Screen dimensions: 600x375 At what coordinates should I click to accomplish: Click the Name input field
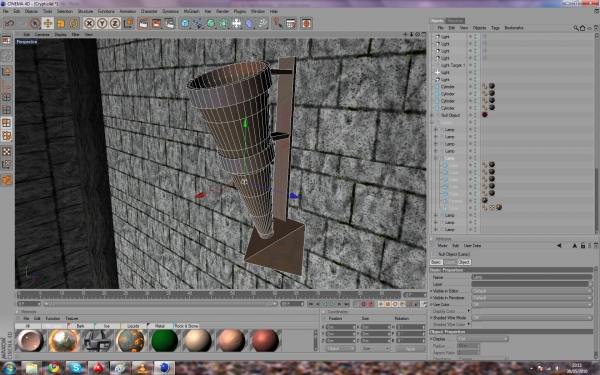click(532, 277)
